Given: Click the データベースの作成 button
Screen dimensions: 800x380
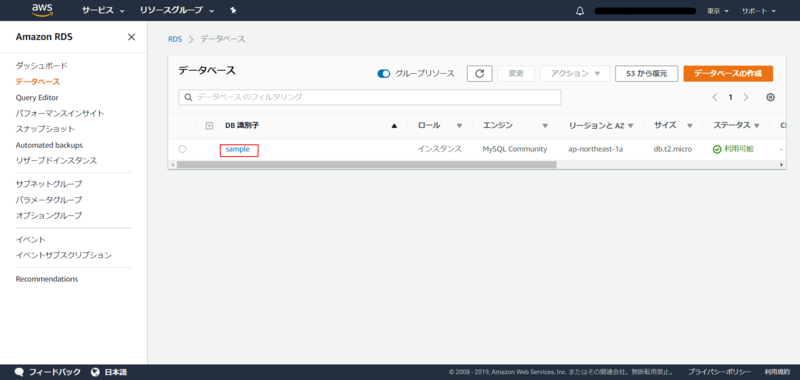Looking at the screenshot, I should coord(728,73).
